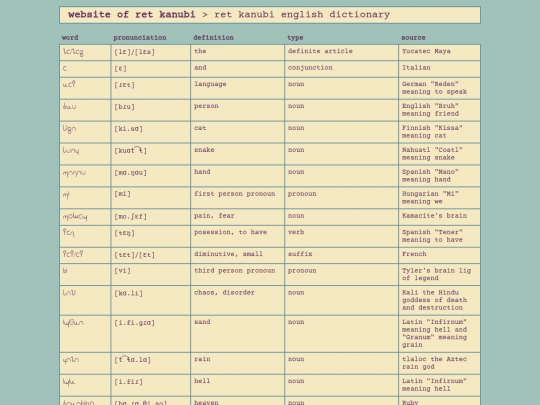Select the definition cell 'language'
This screenshot has width=540, height=405.
(238, 89)
